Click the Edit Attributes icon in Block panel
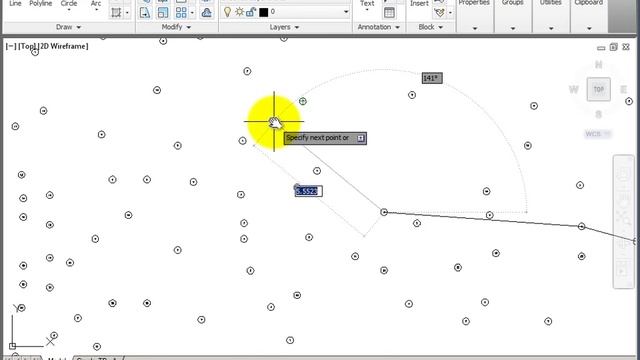The height and width of the screenshot is (360, 640). pos(439,13)
